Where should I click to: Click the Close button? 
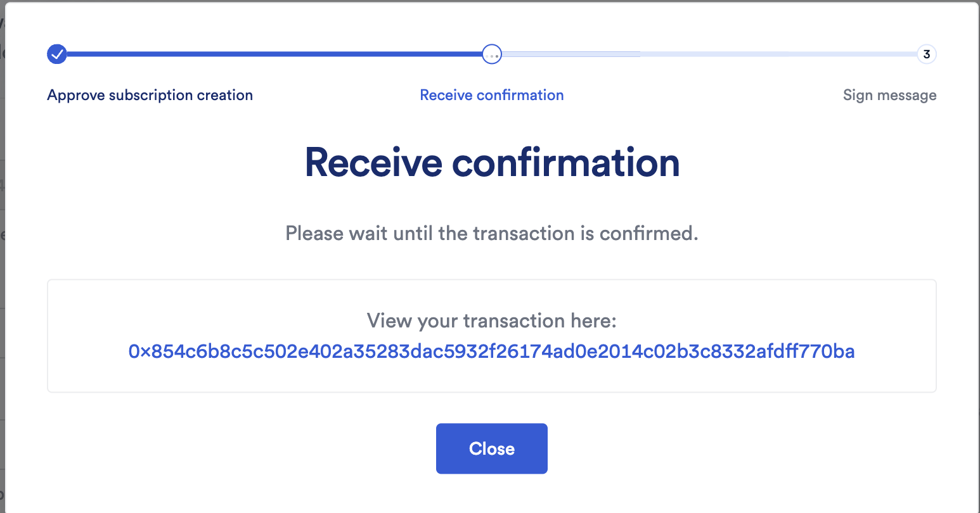[x=492, y=448]
